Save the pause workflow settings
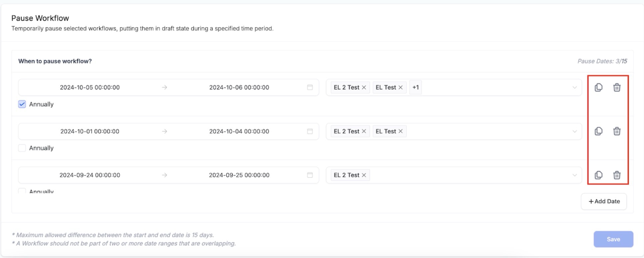 [x=613, y=239]
